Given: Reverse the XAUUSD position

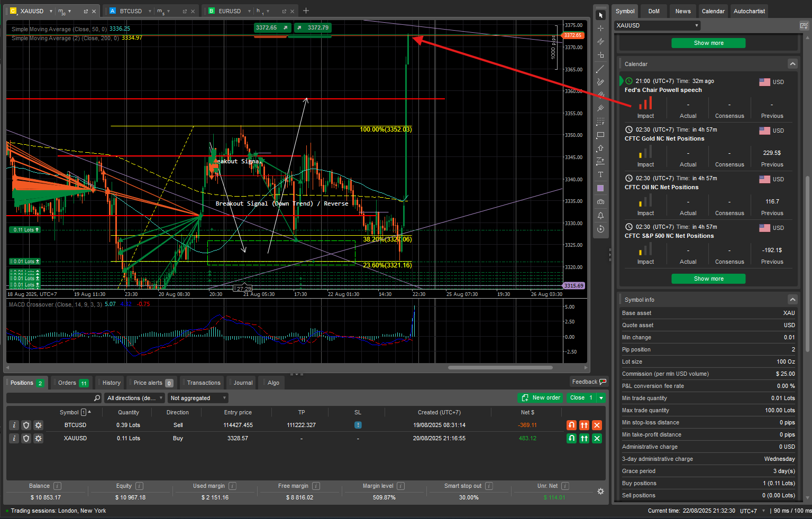Looking at the screenshot, I should click(571, 438).
